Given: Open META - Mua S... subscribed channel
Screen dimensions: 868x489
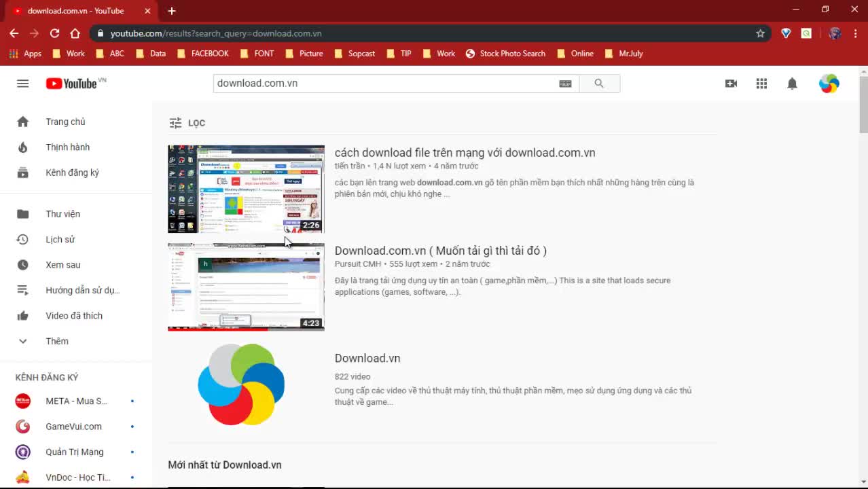Looking at the screenshot, I should tap(76, 401).
